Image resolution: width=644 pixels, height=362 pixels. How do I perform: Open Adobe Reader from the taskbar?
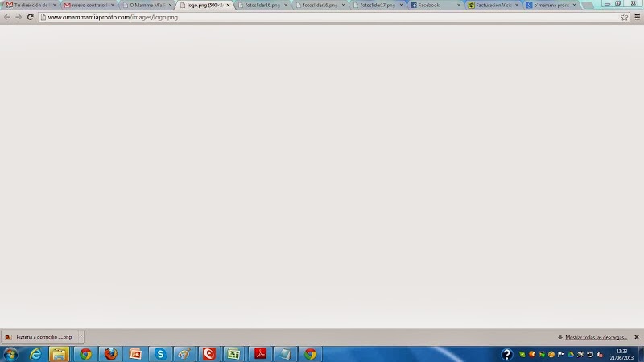[259, 354]
